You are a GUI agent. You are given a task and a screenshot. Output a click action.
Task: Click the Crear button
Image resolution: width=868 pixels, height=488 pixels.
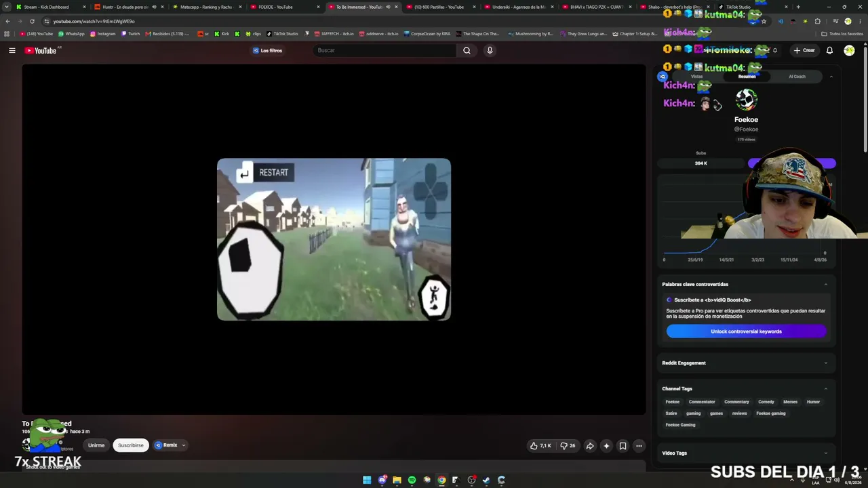tap(804, 50)
